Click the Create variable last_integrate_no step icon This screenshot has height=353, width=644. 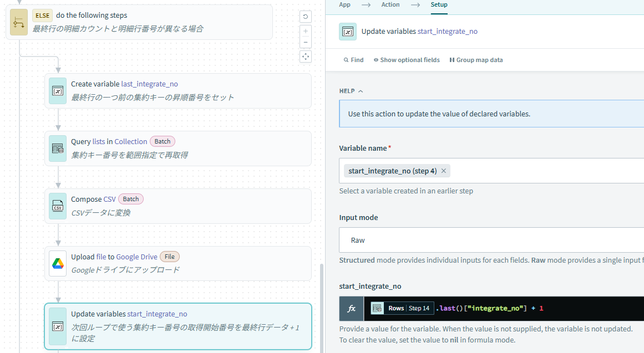[x=58, y=91]
